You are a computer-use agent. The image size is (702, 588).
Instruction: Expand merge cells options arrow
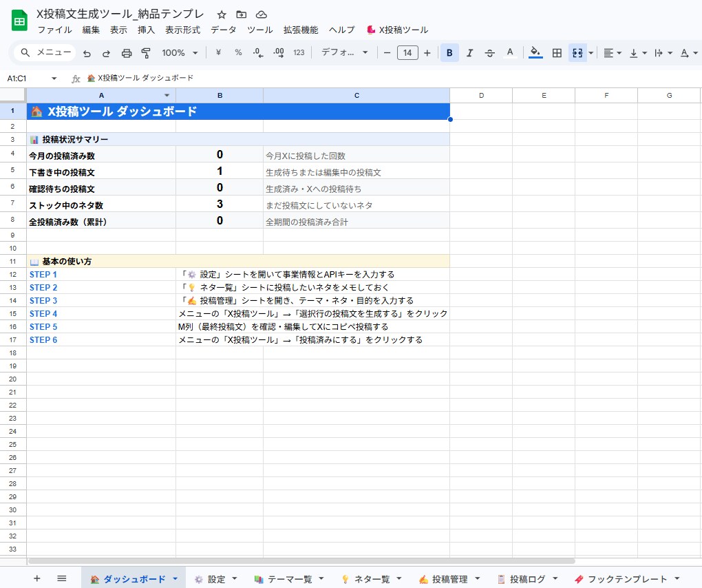tap(591, 53)
